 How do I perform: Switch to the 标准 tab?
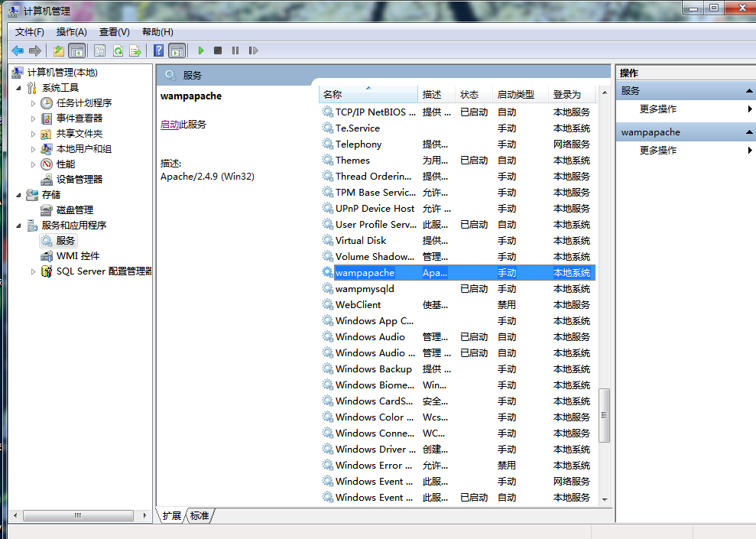pyautogui.click(x=200, y=516)
